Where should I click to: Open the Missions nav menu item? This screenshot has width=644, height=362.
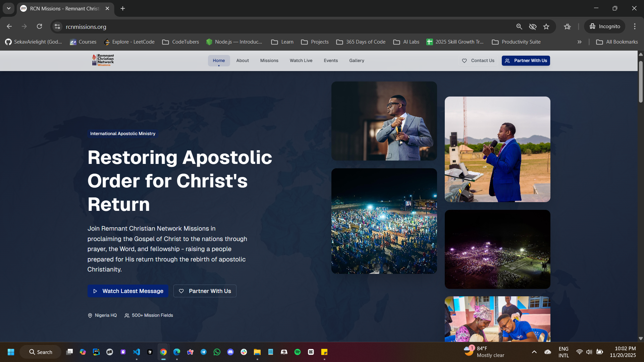(269, 61)
